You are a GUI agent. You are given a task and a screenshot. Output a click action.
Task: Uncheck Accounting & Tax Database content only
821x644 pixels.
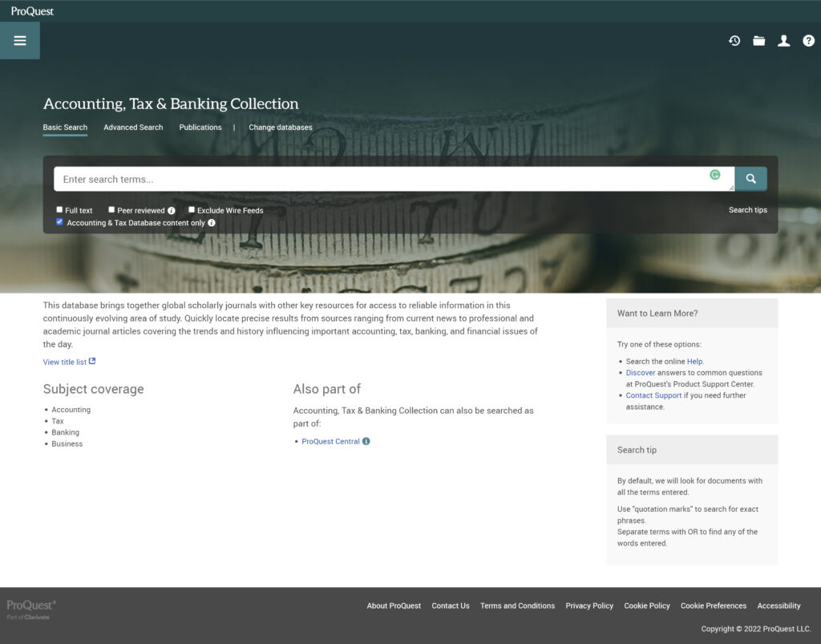point(59,221)
